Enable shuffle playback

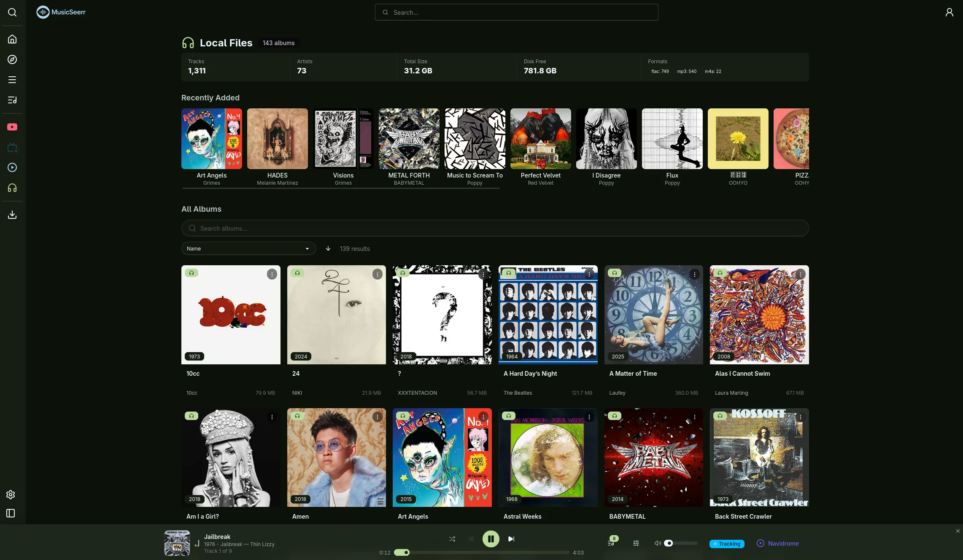[452, 539]
